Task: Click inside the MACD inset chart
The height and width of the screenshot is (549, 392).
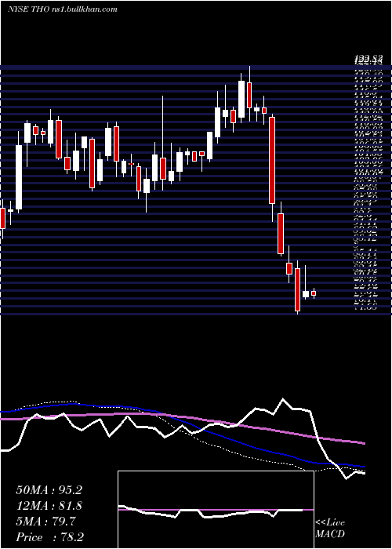Action: (216, 510)
